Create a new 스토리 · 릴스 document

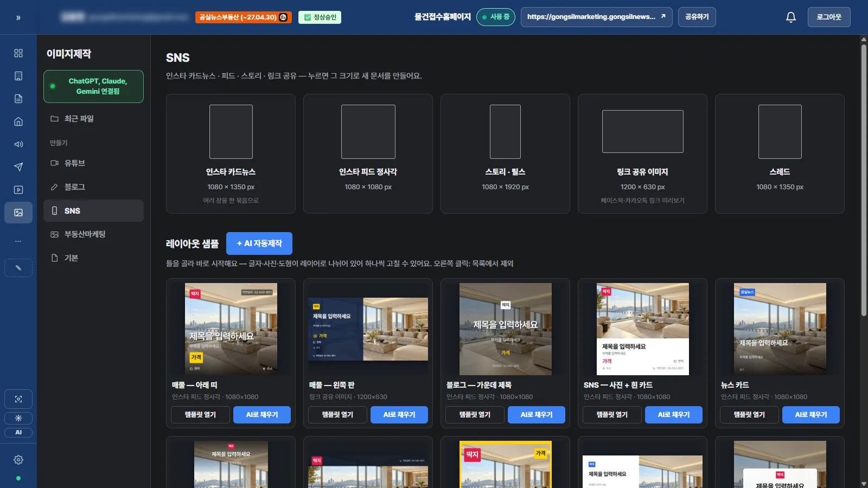coord(505,154)
